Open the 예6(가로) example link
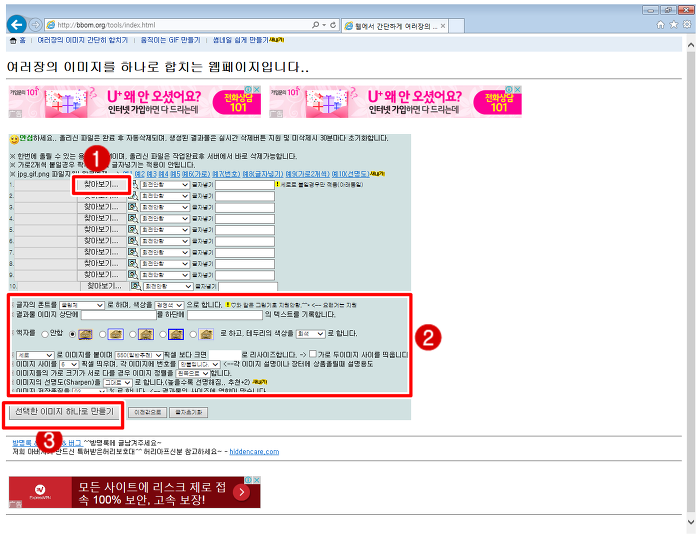This screenshot has width=700, height=538. click(196, 174)
